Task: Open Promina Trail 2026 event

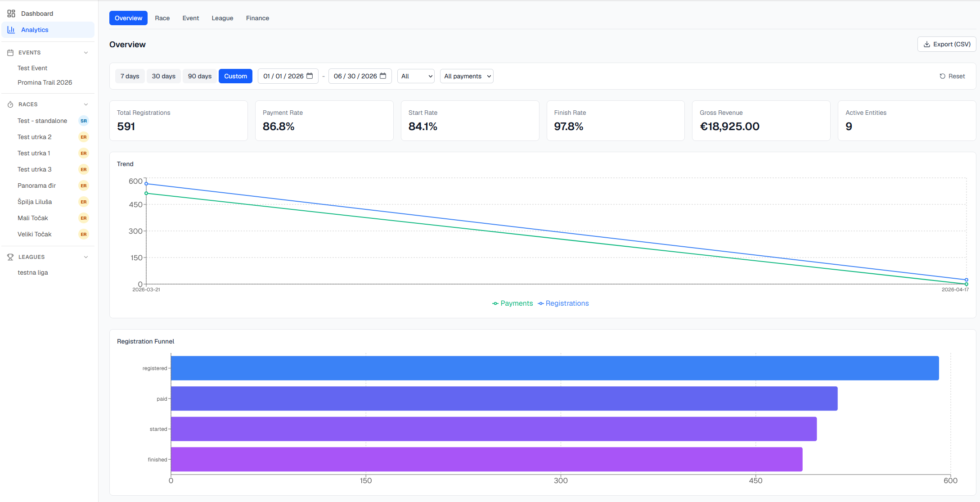Action: click(45, 82)
